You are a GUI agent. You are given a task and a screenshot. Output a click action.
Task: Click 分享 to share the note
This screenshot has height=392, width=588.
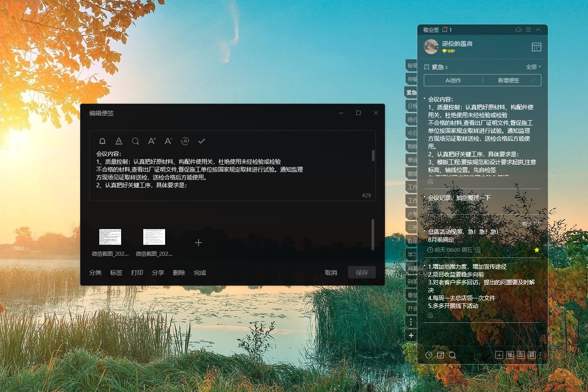coord(158,273)
